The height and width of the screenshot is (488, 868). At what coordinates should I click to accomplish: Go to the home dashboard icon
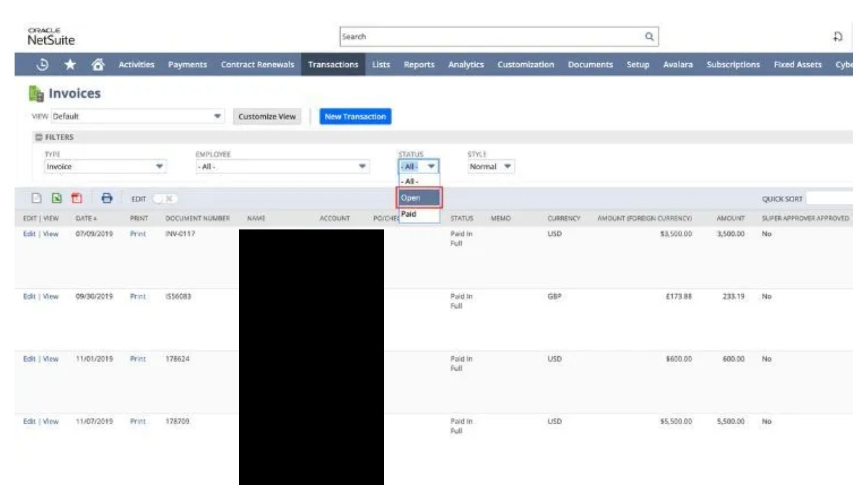coord(98,64)
